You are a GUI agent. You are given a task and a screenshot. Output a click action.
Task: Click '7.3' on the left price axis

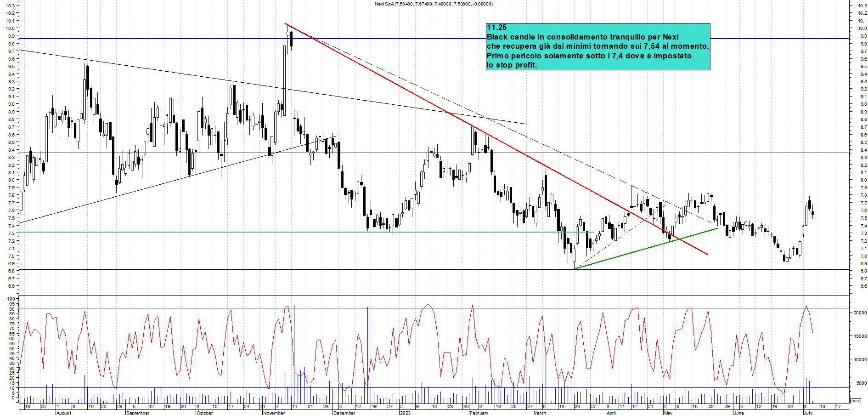click(11, 233)
